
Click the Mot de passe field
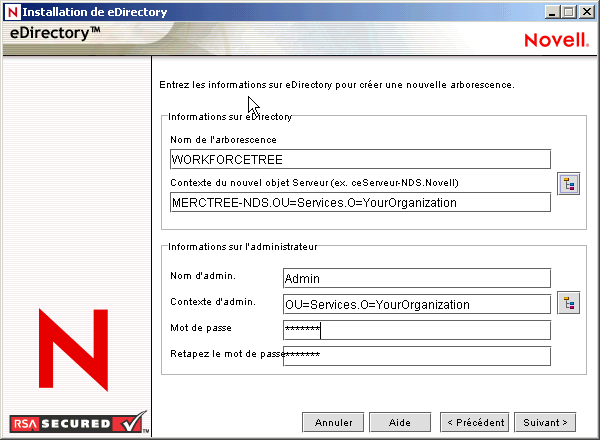[417, 330]
